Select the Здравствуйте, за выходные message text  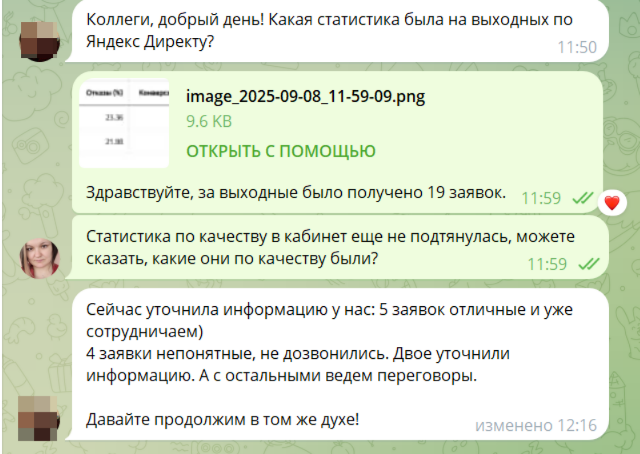pyautogui.click(x=296, y=192)
